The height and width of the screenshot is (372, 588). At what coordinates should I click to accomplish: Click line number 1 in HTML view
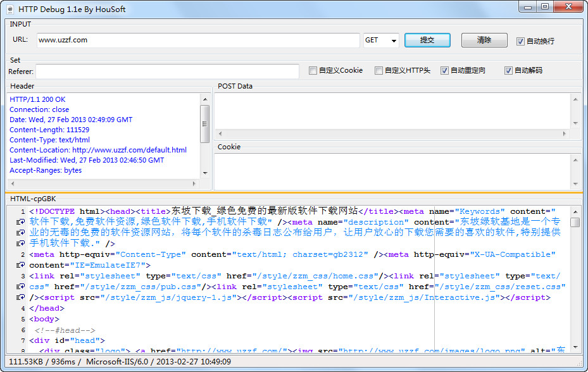[23, 212]
